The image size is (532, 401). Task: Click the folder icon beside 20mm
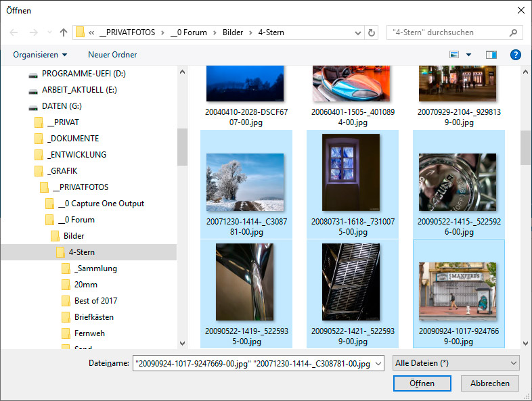click(x=66, y=285)
